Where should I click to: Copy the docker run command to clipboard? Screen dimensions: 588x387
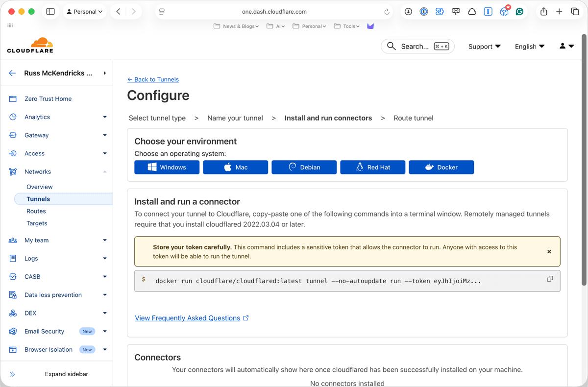coord(549,279)
